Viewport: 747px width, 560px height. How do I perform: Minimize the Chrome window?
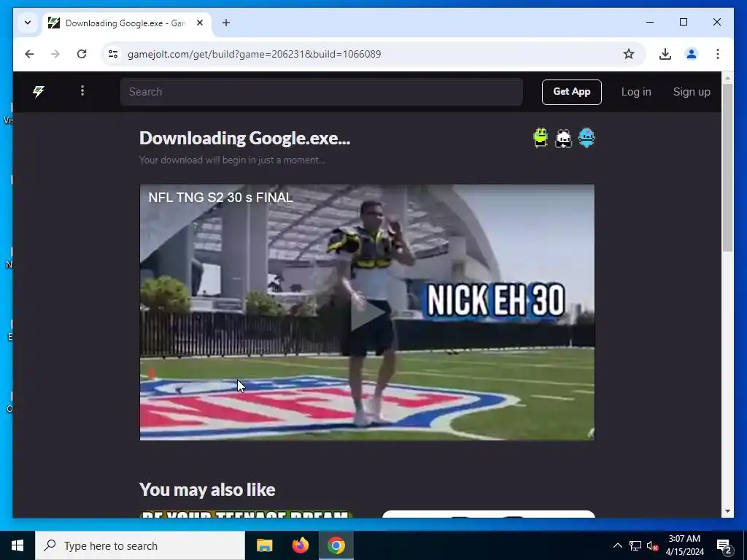pyautogui.click(x=650, y=22)
